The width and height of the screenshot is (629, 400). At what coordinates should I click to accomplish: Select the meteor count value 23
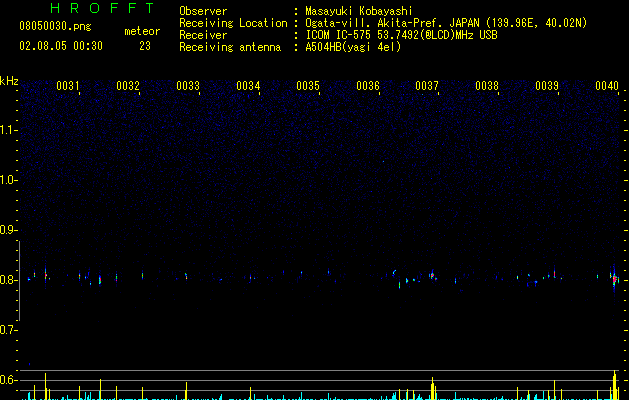[x=145, y=46]
